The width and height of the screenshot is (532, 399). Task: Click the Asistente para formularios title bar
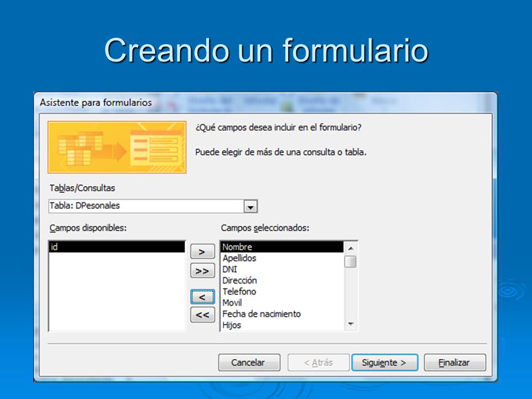[265, 103]
